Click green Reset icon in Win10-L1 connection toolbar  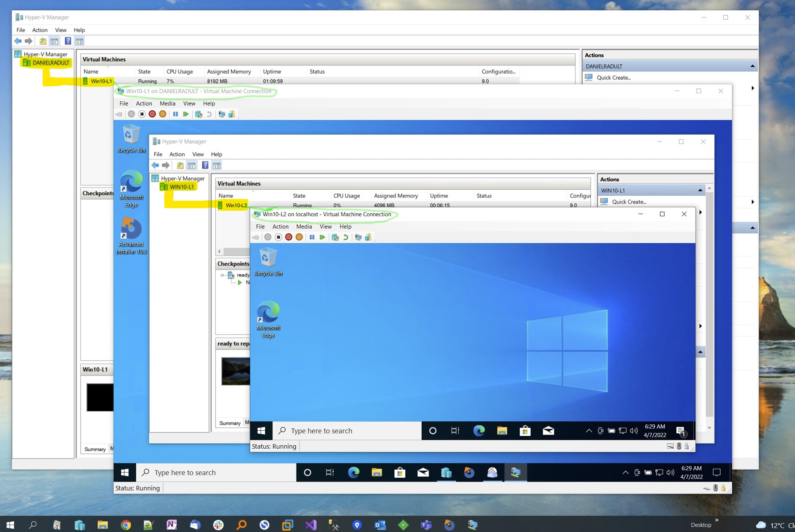pos(185,114)
